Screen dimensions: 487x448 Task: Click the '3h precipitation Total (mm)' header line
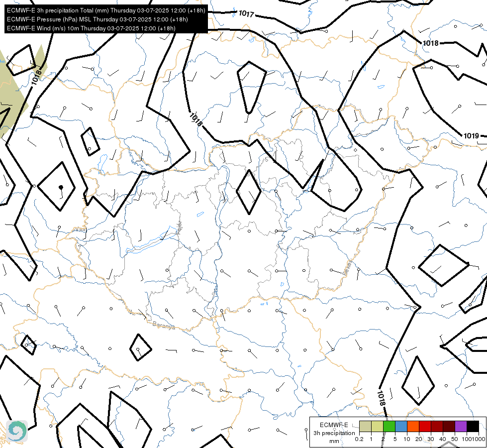106,10
